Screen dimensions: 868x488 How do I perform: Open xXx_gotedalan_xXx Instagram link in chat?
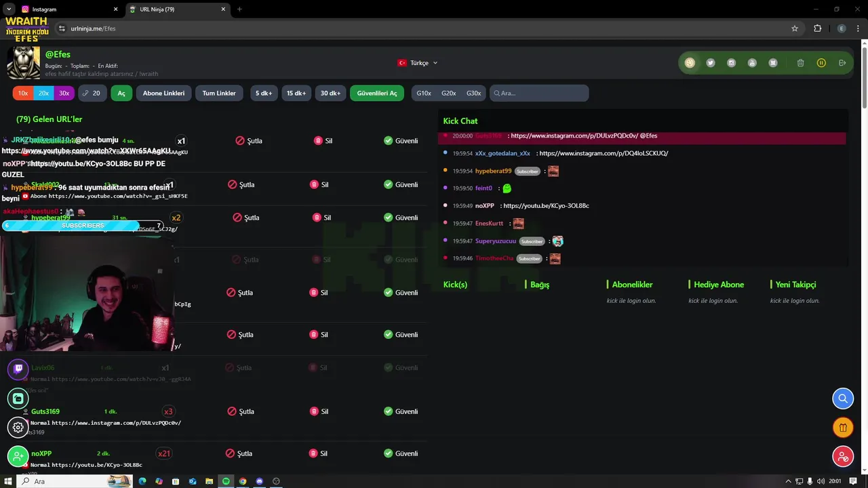(604, 154)
